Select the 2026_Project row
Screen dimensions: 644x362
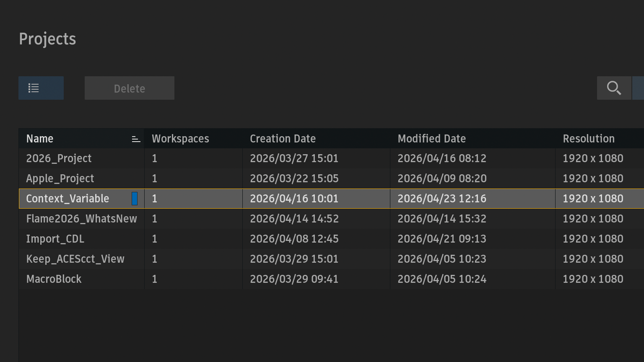click(59, 158)
